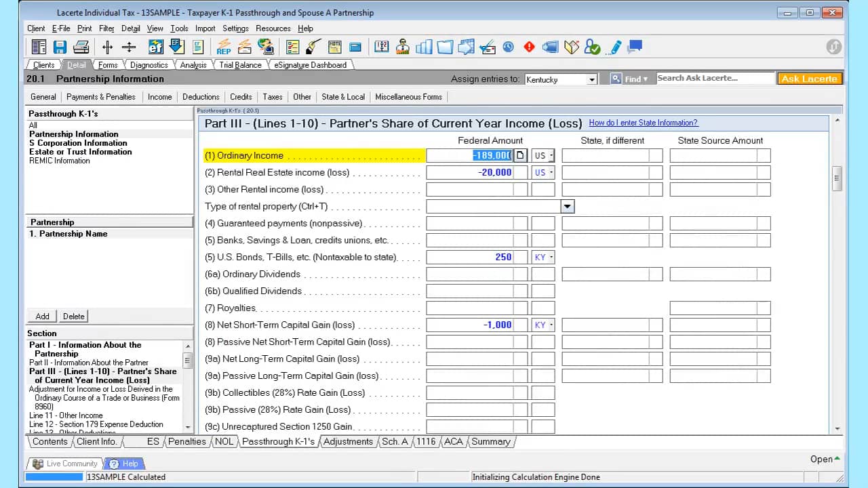Click the yellow Notes icon
The height and width of the screenshot is (488, 868).
334,47
